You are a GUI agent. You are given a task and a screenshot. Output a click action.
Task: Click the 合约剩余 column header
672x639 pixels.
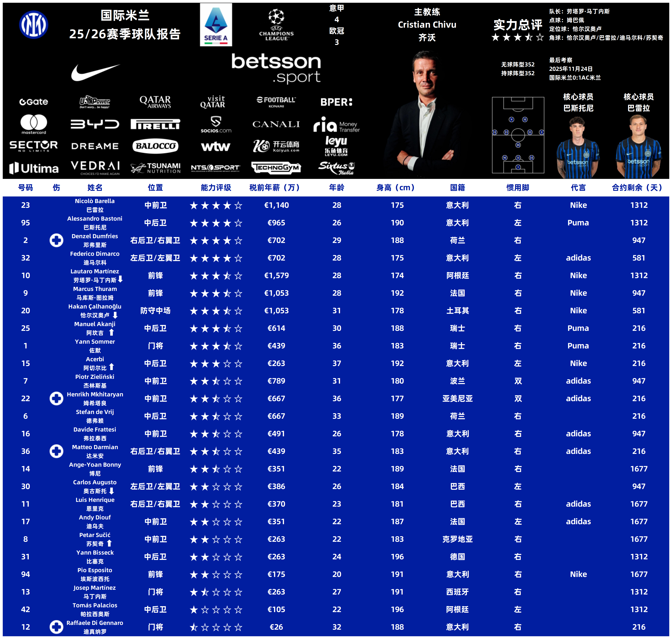coord(637,187)
